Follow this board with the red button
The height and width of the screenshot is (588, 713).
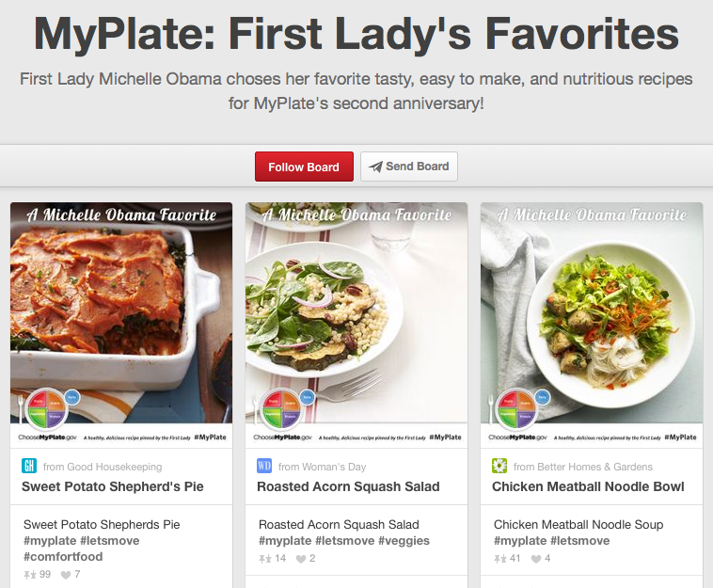click(304, 167)
